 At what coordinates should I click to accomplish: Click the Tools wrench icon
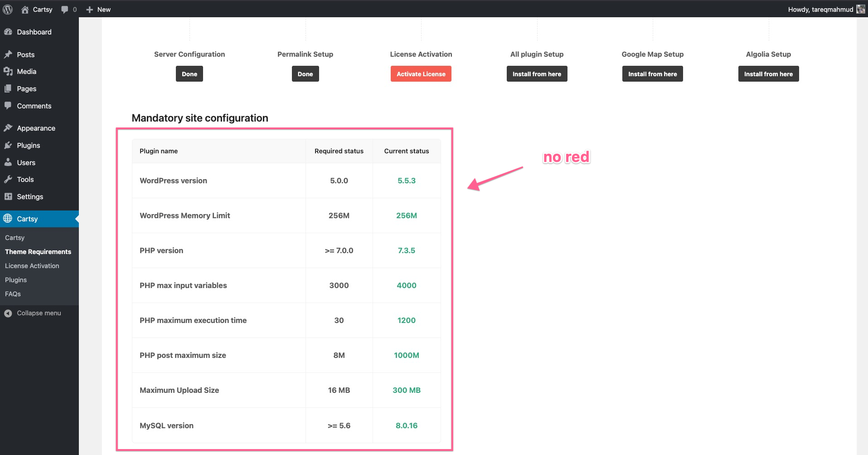(x=8, y=179)
